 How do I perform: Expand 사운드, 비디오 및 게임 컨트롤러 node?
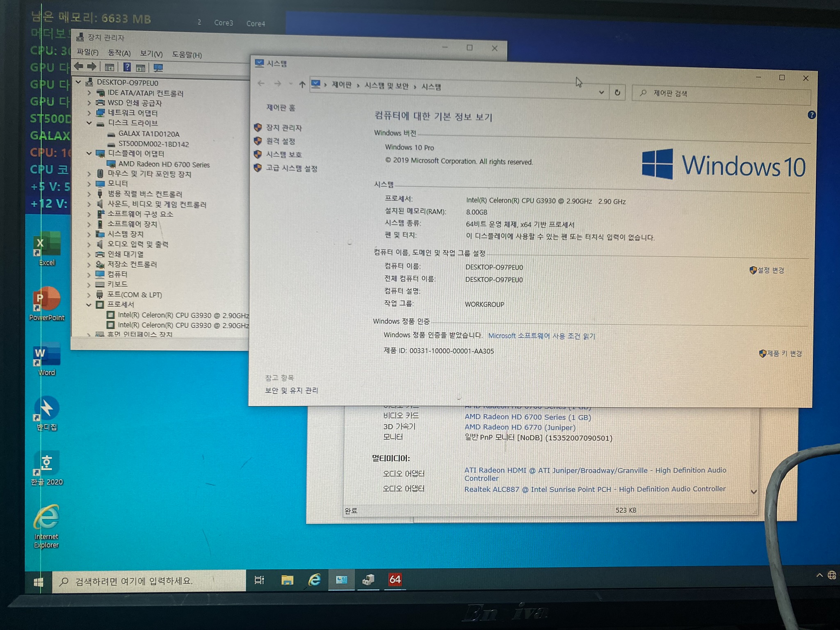pos(89,204)
